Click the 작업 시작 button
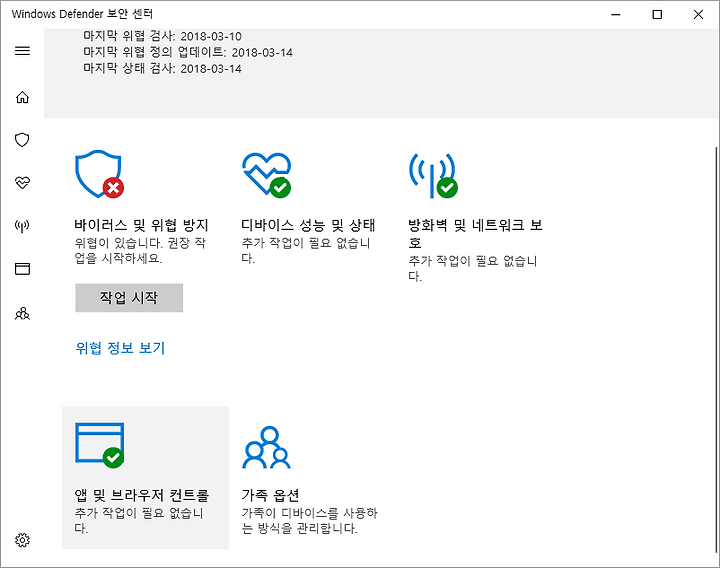Image resolution: width=720 pixels, height=568 pixels. click(x=129, y=298)
